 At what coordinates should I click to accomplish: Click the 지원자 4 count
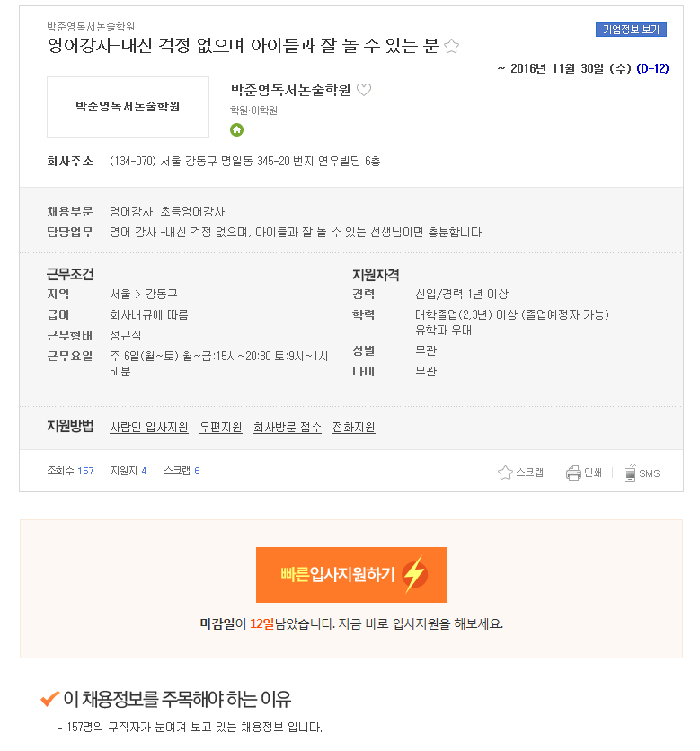click(128, 471)
